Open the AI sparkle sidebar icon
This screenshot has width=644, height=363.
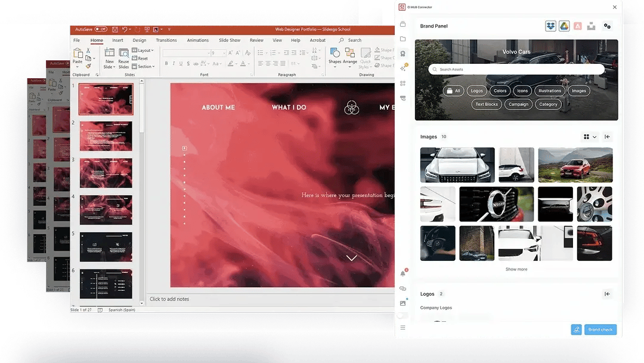tap(403, 68)
